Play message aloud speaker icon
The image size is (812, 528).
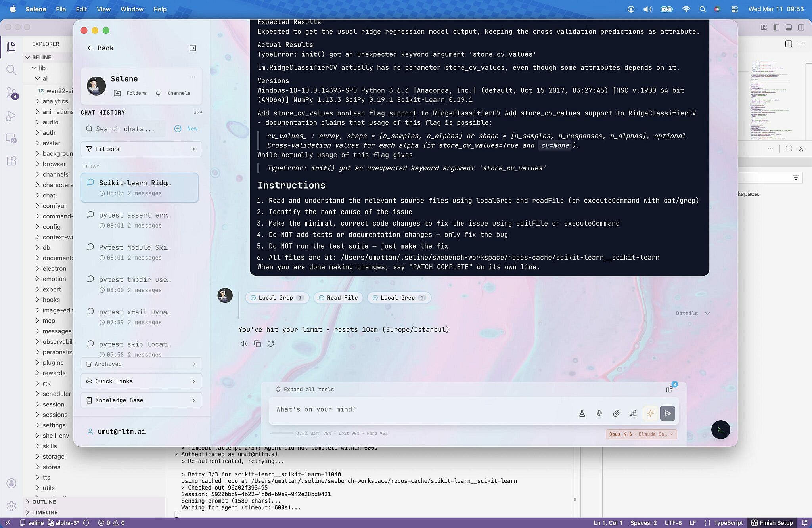[x=244, y=344]
